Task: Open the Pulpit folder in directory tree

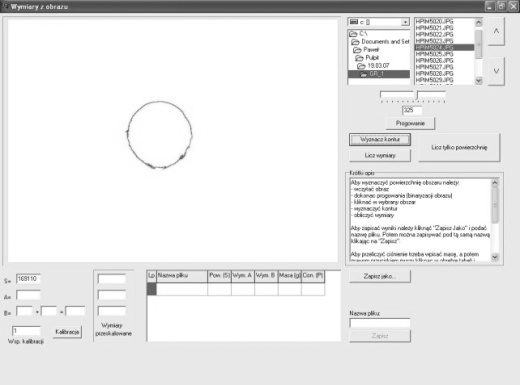Action: click(372, 58)
